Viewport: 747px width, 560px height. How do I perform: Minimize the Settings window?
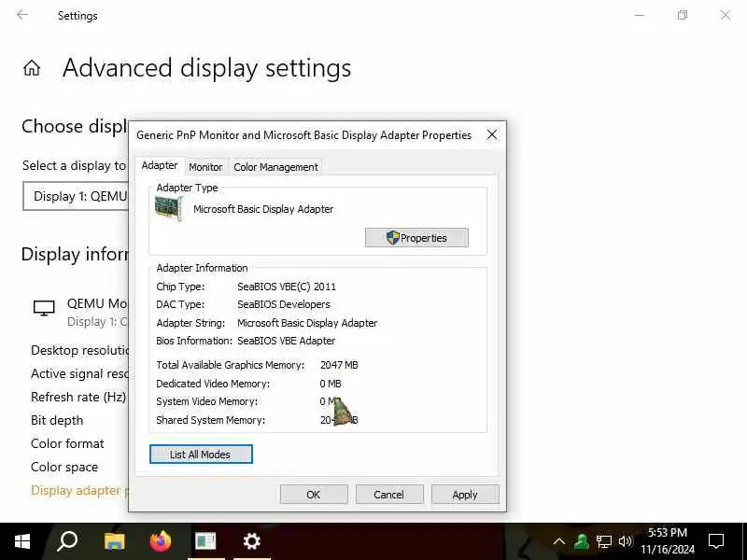[x=640, y=15]
